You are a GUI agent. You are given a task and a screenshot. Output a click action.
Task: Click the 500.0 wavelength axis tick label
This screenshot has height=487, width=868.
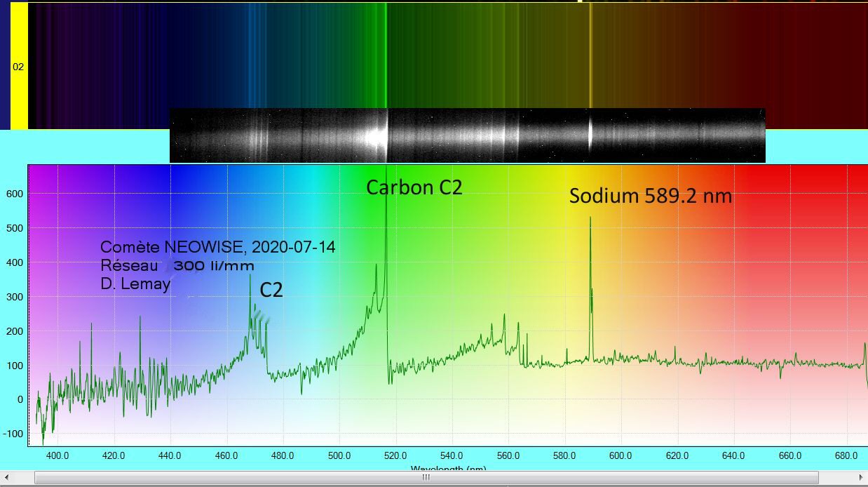coord(339,455)
